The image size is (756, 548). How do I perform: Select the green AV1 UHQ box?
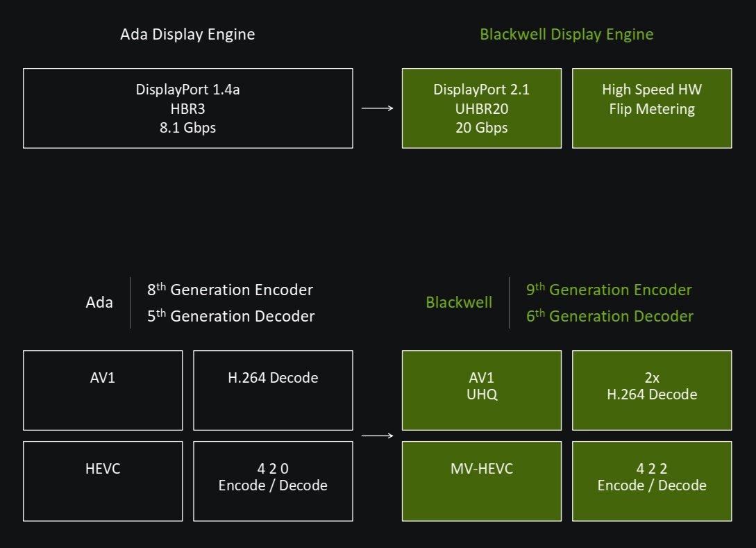481,390
